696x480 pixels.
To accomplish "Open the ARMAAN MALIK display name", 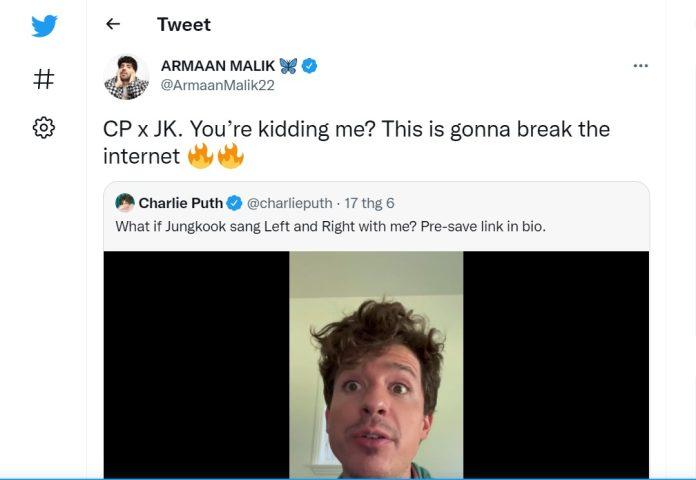I will tap(218, 66).
